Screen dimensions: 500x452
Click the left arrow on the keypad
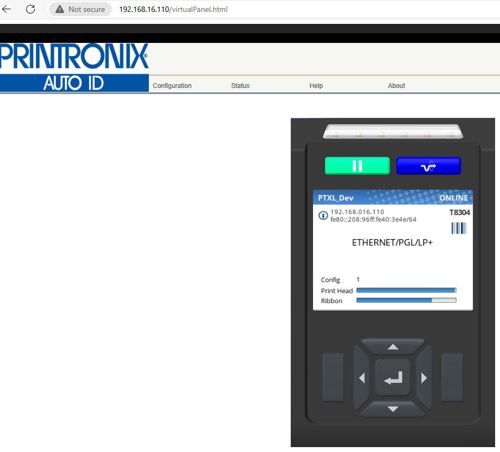pyautogui.click(x=362, y=378)
